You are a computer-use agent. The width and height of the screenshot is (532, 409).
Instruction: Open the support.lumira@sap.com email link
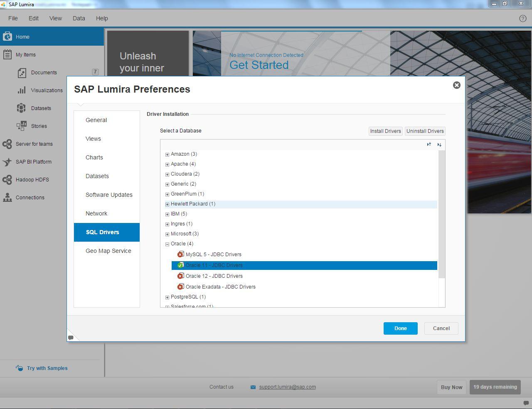[288, 387]
